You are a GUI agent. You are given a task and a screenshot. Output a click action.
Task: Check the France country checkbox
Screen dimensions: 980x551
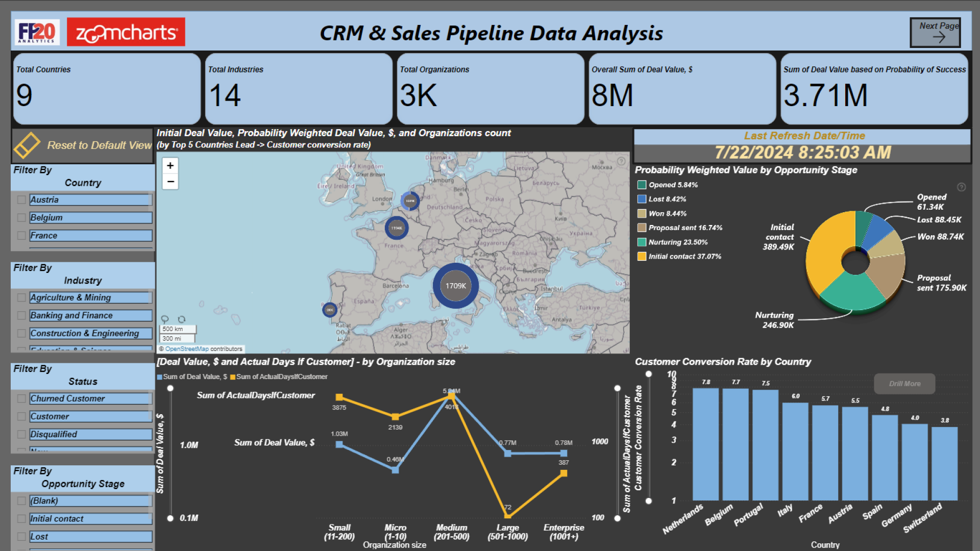pyautogui.click(x=21, y=236)
